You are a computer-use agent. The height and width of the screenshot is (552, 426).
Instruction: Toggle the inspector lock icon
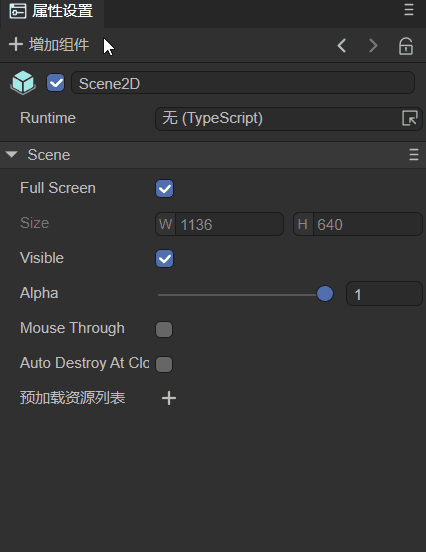[406, 46]
